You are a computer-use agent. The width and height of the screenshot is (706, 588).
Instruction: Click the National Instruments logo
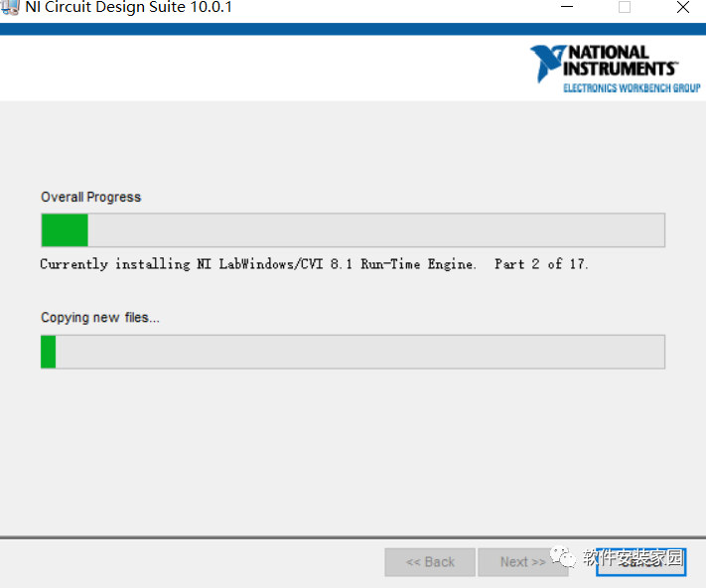click(x=615, y=69)
